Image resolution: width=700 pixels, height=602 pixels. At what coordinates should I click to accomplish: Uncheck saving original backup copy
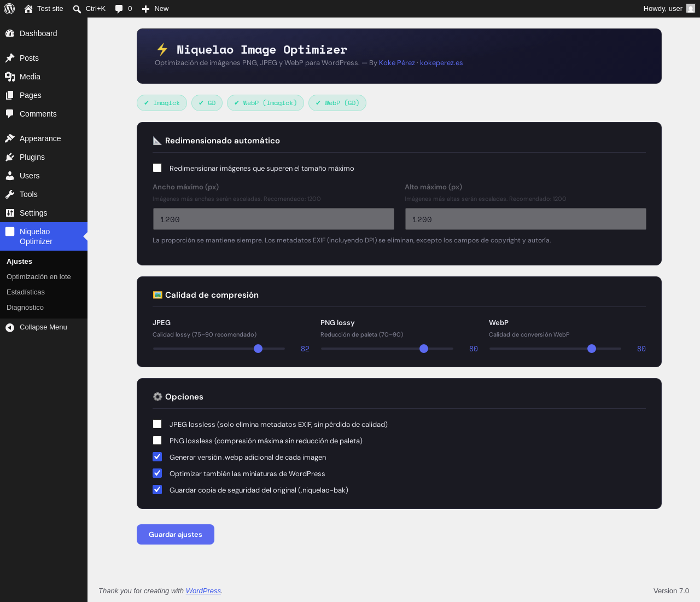157,490
